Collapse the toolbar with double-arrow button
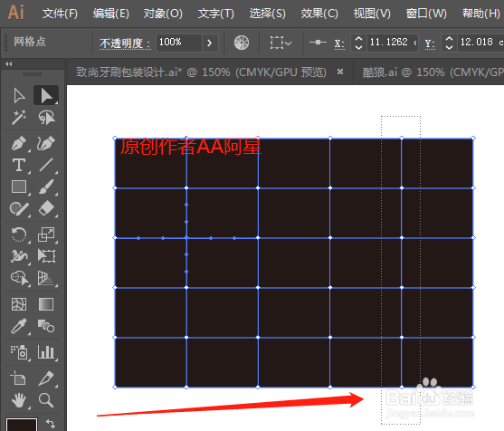Viewport: 504px width, 431px height. (9, 64)
